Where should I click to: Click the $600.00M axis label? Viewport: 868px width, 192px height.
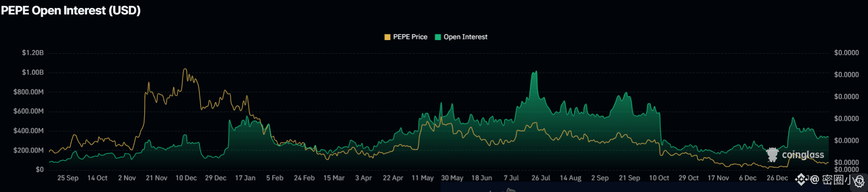28,111
